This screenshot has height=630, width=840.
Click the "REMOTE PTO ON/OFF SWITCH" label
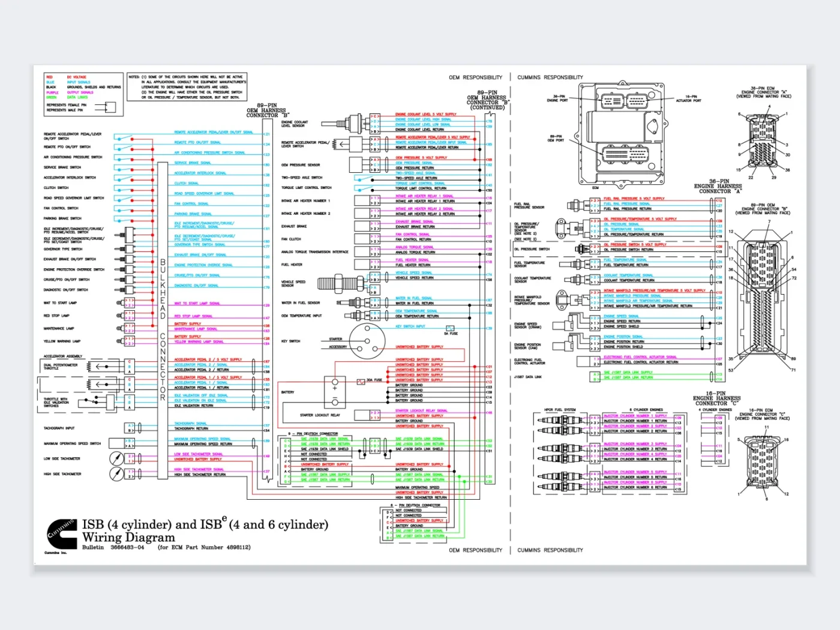coord(68,147)
